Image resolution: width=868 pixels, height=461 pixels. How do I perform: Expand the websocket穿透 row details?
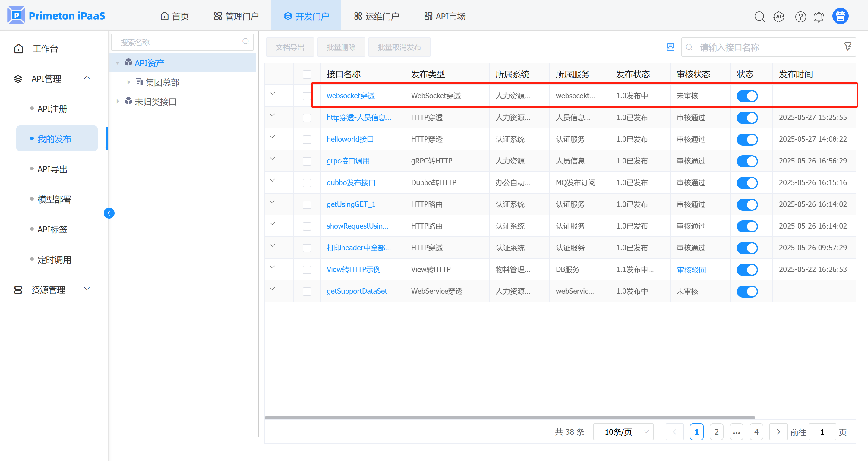coord(272,93)
